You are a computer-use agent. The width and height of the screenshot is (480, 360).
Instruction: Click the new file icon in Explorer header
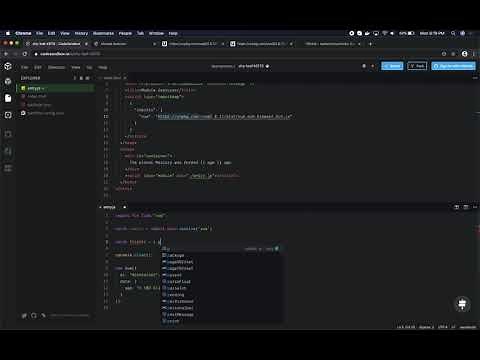click(75, 78)
